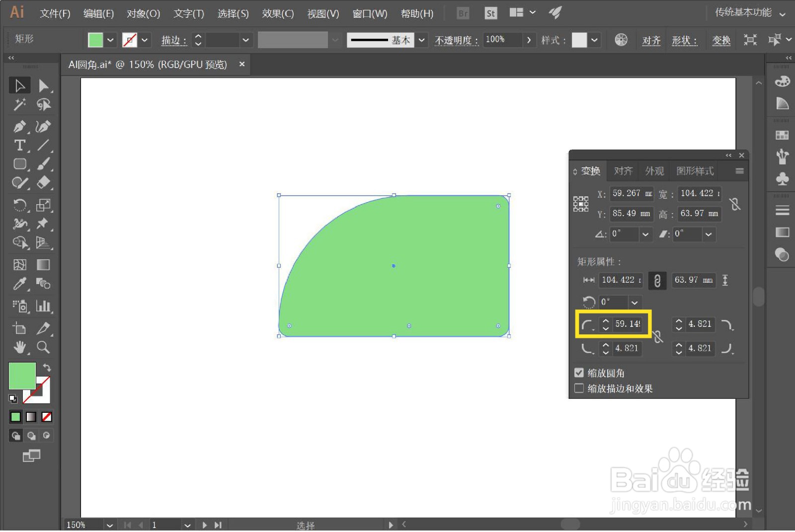Image resolution: width=795 pixels, height=532 pixels.
Task: Switch to the 外观 panel tab
Action: (x=654, y=171)
